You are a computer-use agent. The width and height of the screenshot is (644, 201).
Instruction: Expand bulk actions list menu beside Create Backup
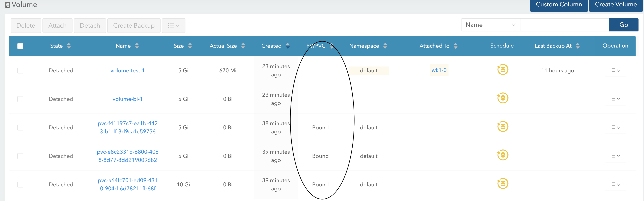tap(174, 25)
